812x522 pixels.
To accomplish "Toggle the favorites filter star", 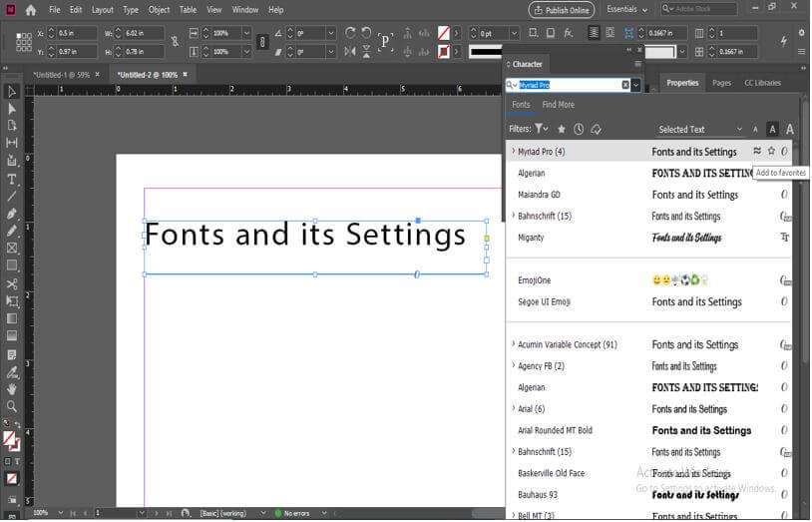I will (x=562, y=129).
